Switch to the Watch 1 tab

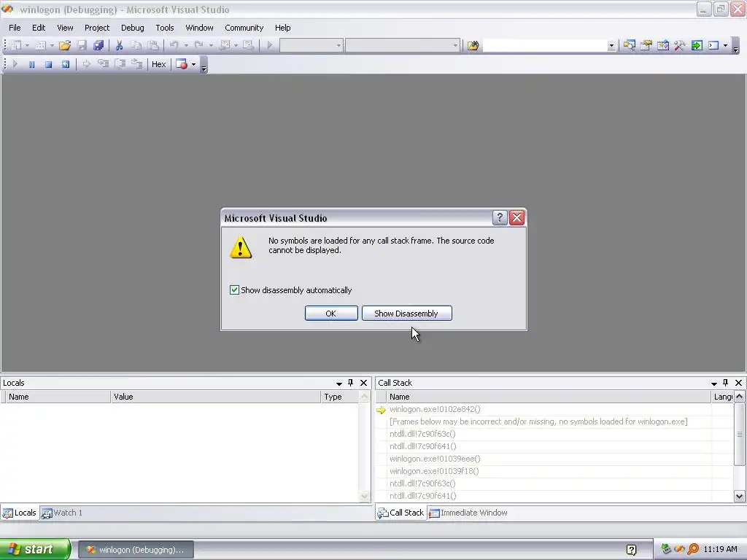(62, 513)
